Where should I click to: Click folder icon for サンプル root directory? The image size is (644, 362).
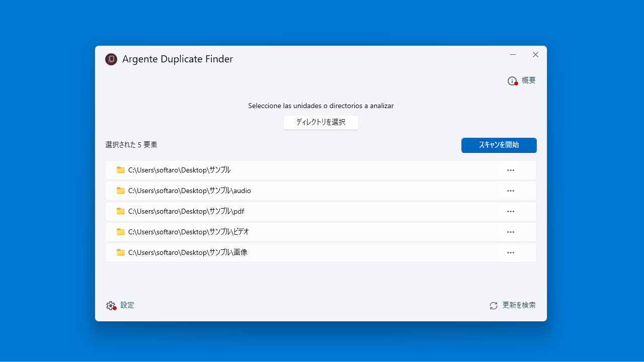coord(121,170)
